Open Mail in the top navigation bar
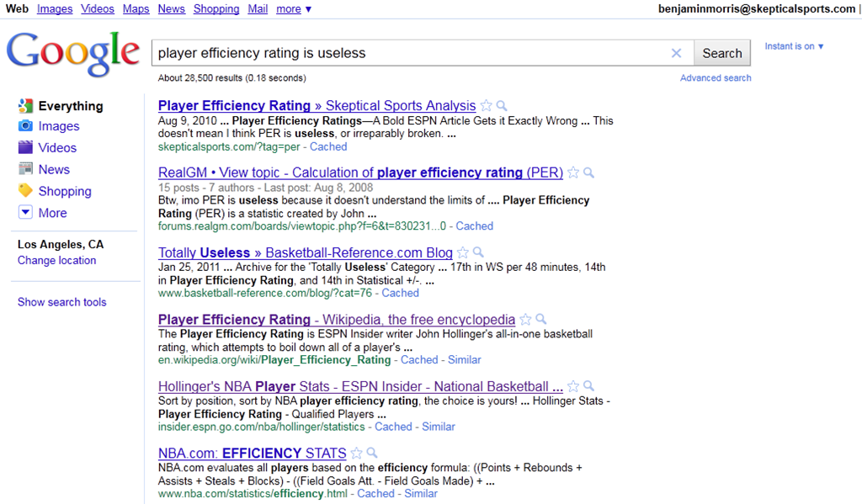 [x=258, y=9]
